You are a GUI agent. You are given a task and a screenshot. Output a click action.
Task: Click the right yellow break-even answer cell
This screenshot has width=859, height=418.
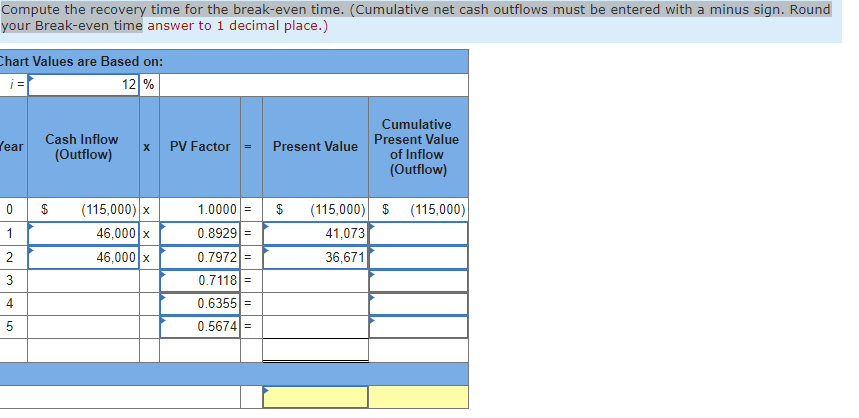click(x=419, y=397)
